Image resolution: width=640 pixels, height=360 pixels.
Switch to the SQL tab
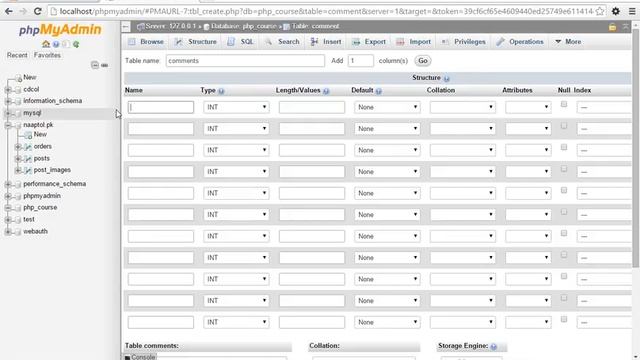click(x=241, y=42)
